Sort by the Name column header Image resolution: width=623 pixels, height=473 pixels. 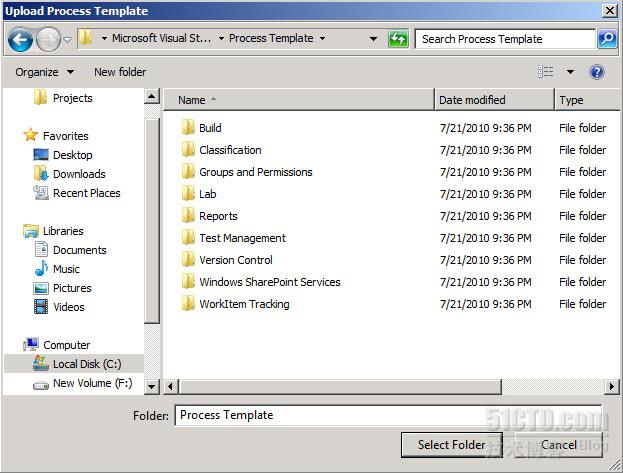(299, 100)
